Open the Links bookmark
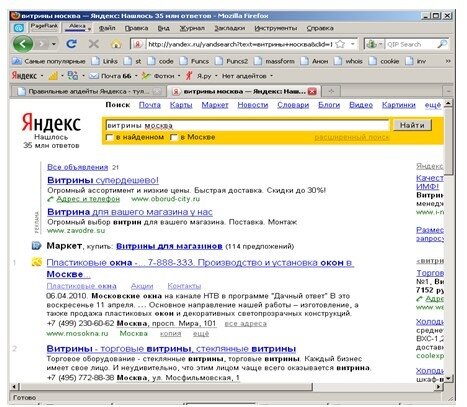 click(105, 61)
